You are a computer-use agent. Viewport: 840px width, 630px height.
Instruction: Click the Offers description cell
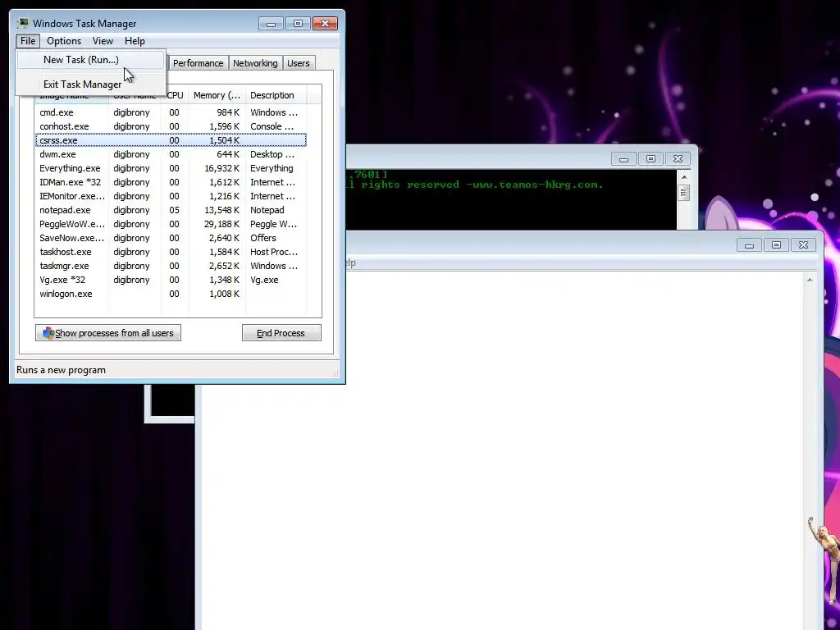click(x=263, y=238)
